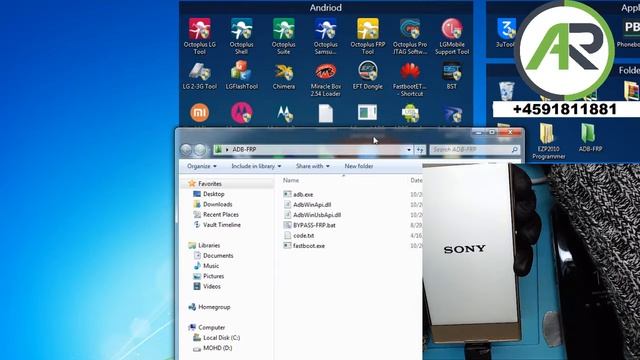640x360 pixels.
Task: Open FastbootET Shortcut Huawei icon
Action: pos(410,80)
